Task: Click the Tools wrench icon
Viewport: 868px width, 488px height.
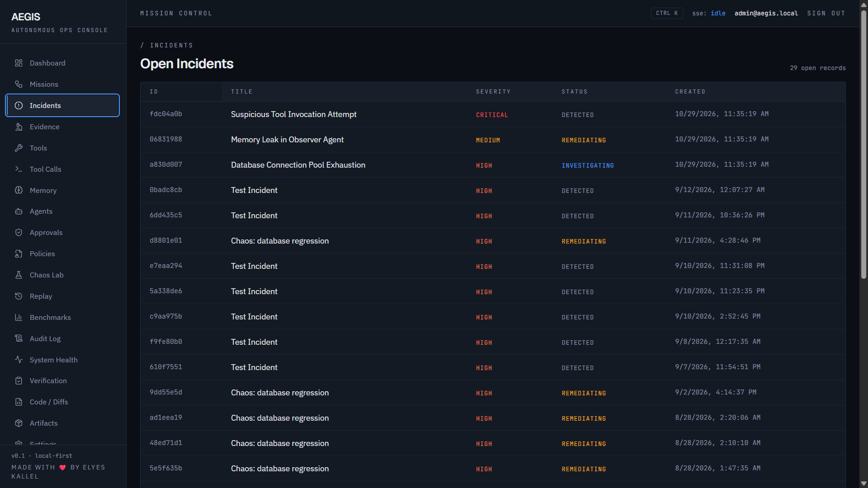Action: [19, 148]
